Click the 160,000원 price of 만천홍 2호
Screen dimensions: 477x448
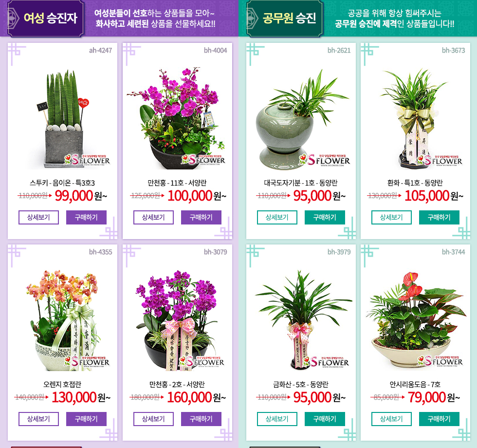coord(197,397)
